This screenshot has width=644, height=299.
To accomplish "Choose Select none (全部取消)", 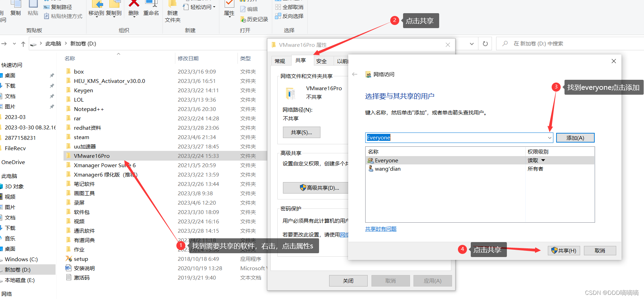I will [x=289, y=7].
